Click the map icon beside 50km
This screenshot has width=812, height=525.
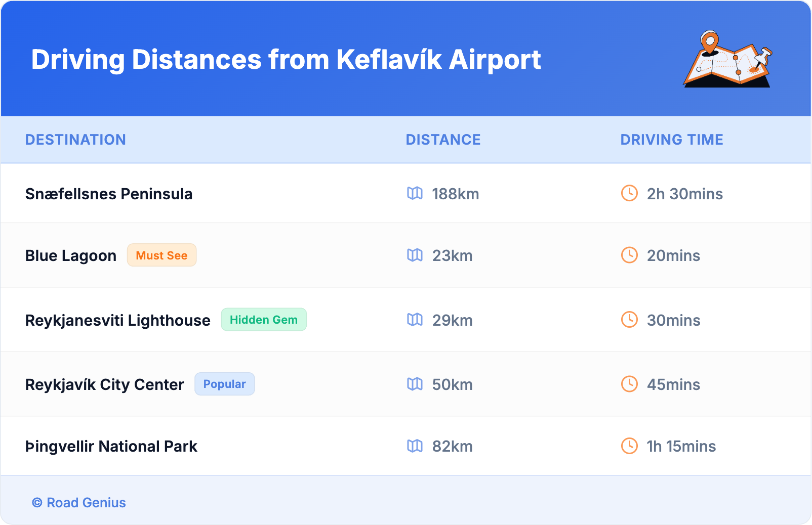[415, 384]
